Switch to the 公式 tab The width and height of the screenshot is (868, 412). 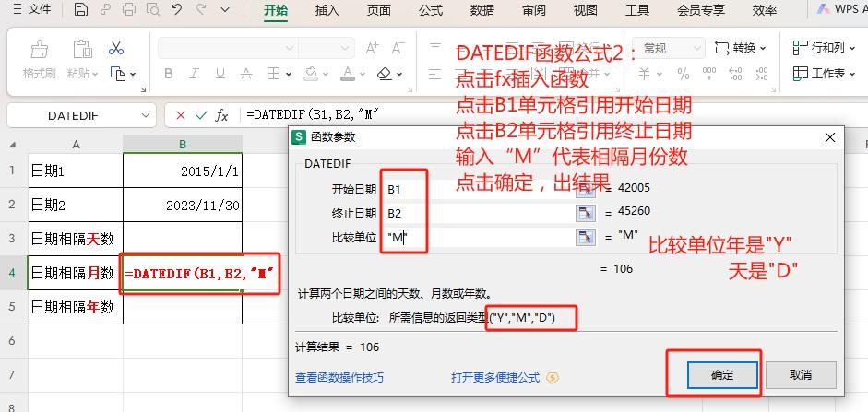[x=431, y=10]
